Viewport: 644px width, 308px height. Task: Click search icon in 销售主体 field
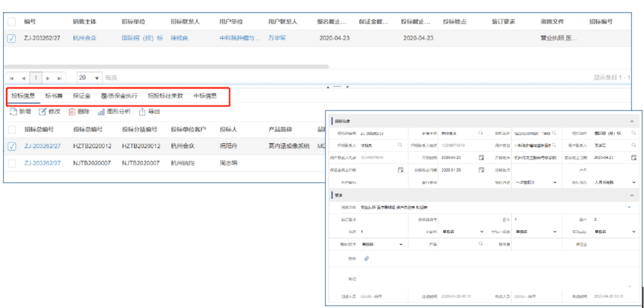[x=481, y=133]
